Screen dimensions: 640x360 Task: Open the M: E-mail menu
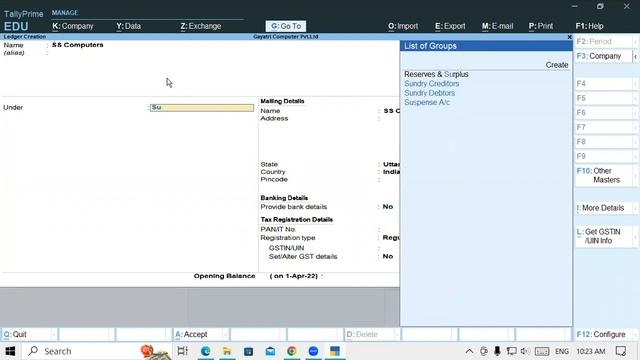pos(497,26)
